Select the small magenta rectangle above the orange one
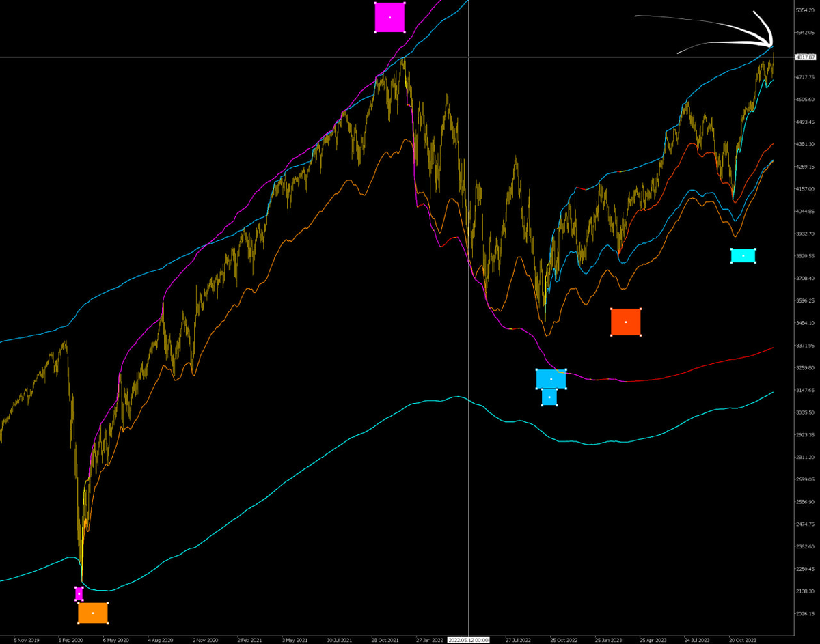This screenshot has height=644, width=820. 79,593
